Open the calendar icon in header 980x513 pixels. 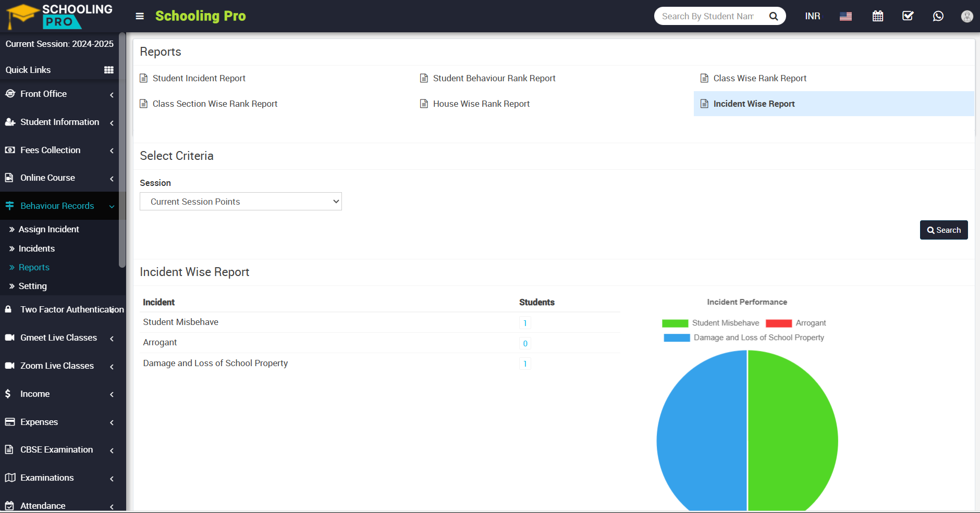[878, 16]
